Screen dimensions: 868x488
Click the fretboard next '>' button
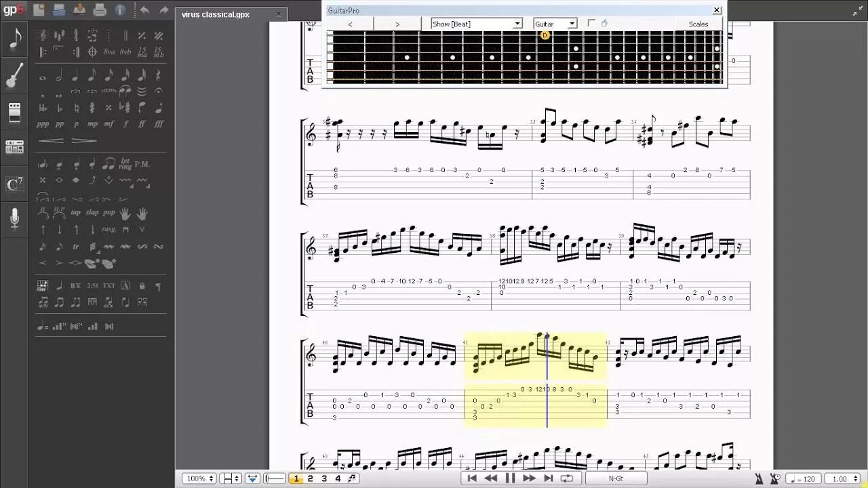point(397,24)
